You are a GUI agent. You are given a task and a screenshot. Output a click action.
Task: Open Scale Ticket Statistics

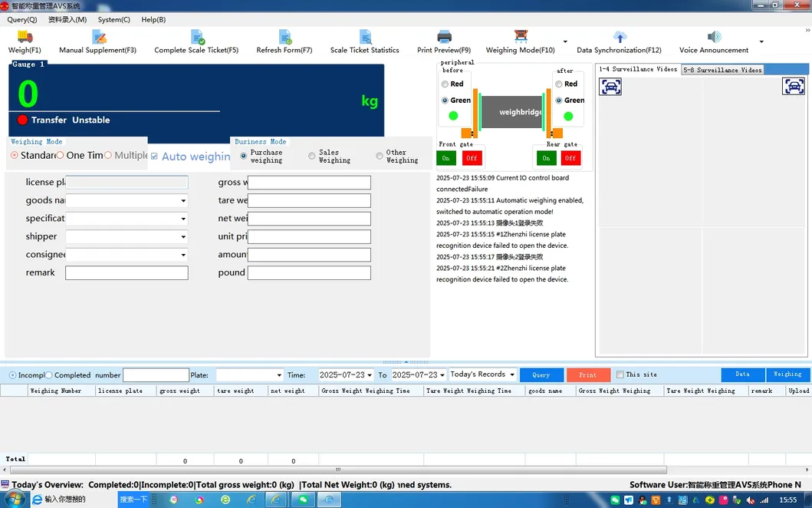pos(363,42)
